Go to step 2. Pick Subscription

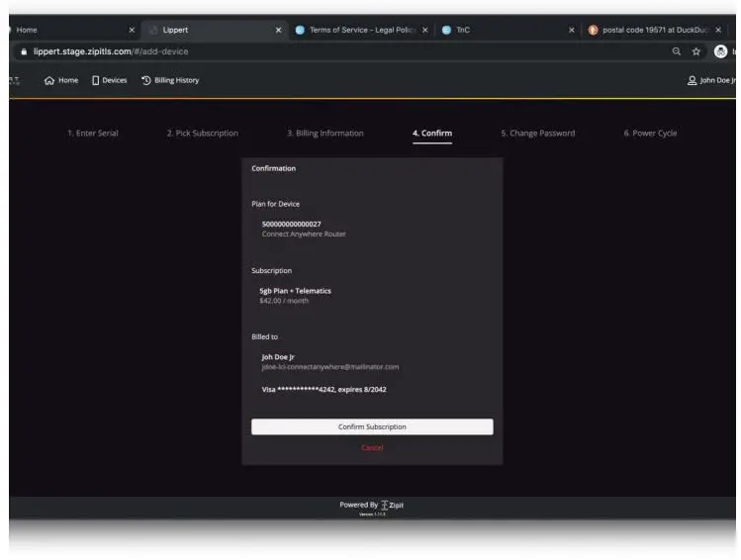202,134
